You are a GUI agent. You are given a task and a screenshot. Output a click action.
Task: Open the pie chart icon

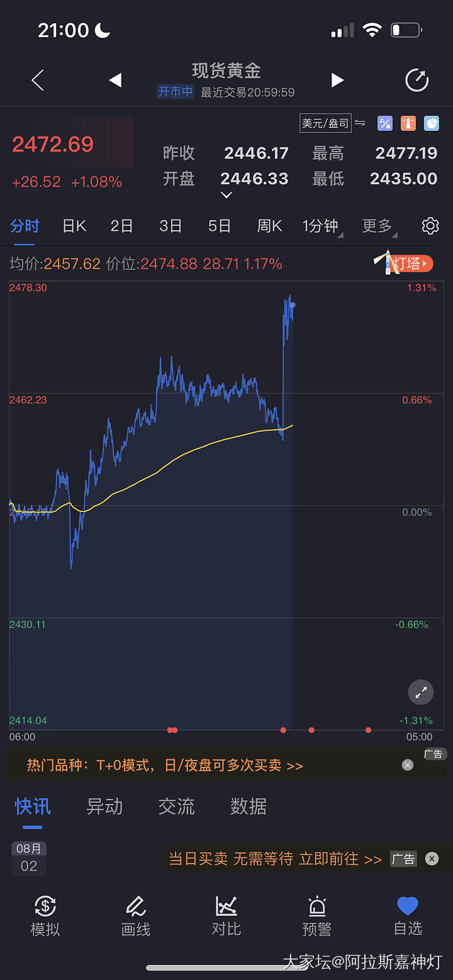432,123
